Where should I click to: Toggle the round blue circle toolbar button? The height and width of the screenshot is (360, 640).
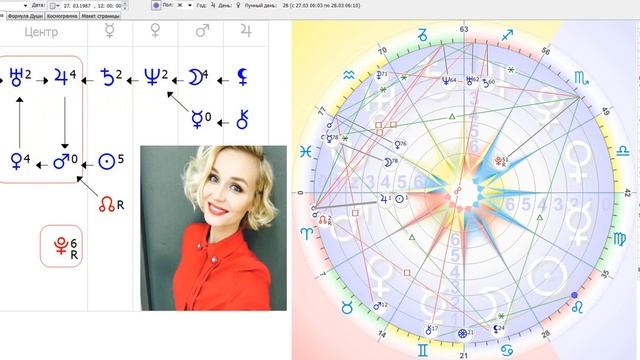tap(156, 6)
